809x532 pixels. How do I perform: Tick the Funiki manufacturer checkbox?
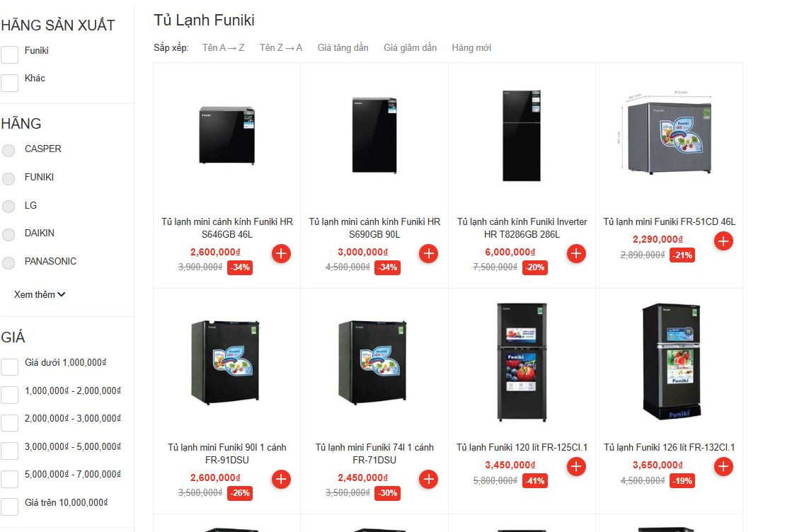tap(9, 54)
